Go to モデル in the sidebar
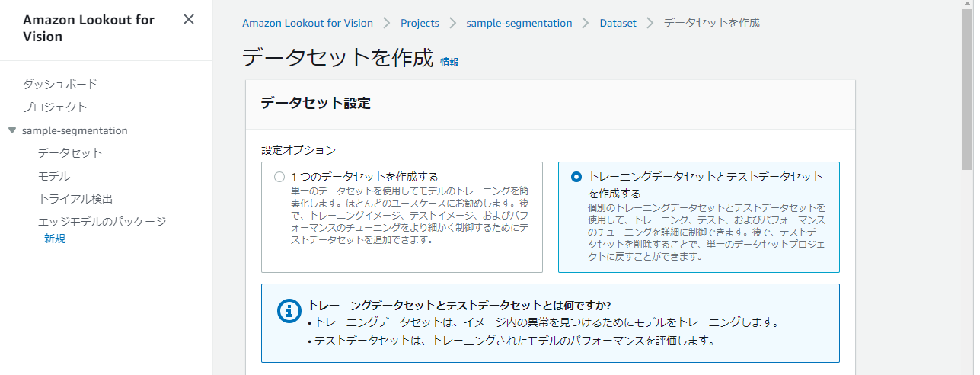The height and width of the screenshot is (375, 980). [x=54, y=176]
